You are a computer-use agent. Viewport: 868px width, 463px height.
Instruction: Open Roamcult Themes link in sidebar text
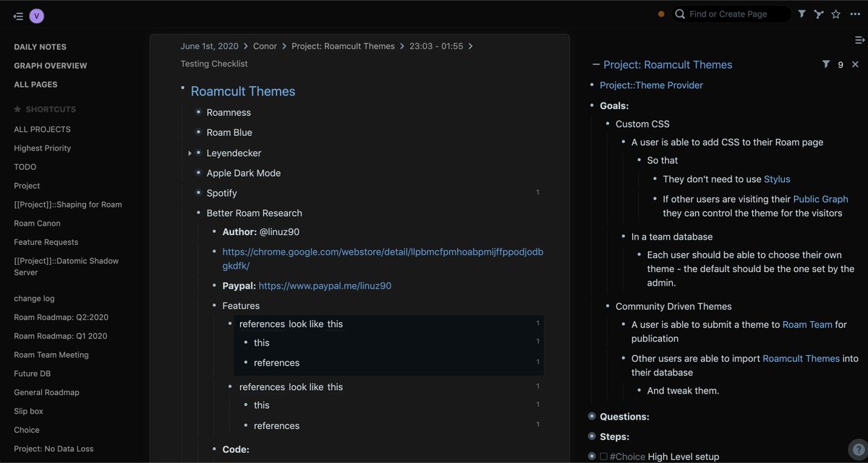[801, 358]
